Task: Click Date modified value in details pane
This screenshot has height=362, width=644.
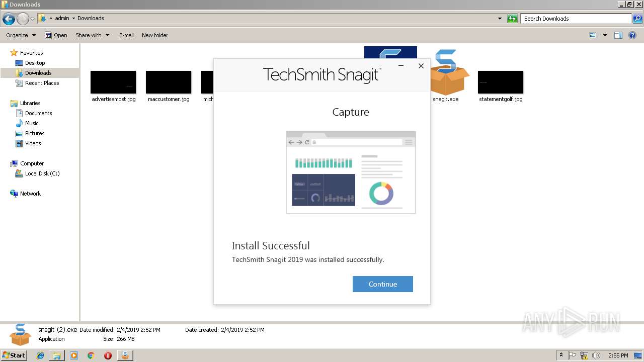Action: (138, 330)
